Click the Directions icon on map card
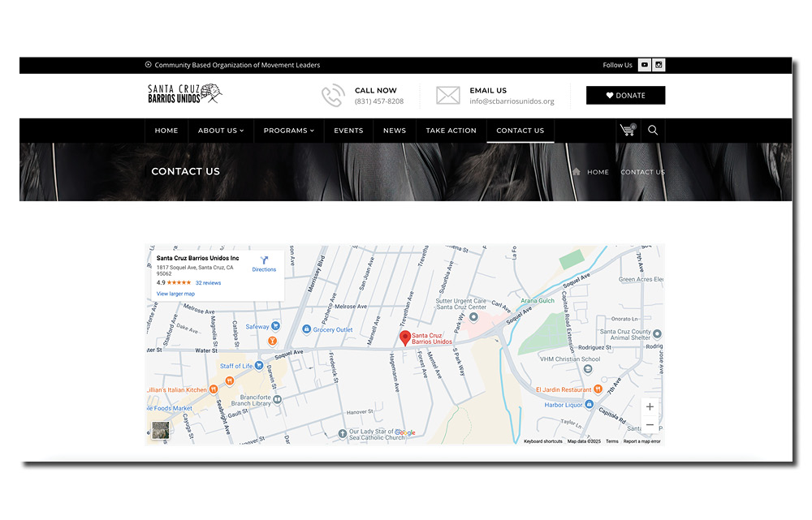This screenshot has height=520, width=812. pyautogui.click(x=264, y=260)
